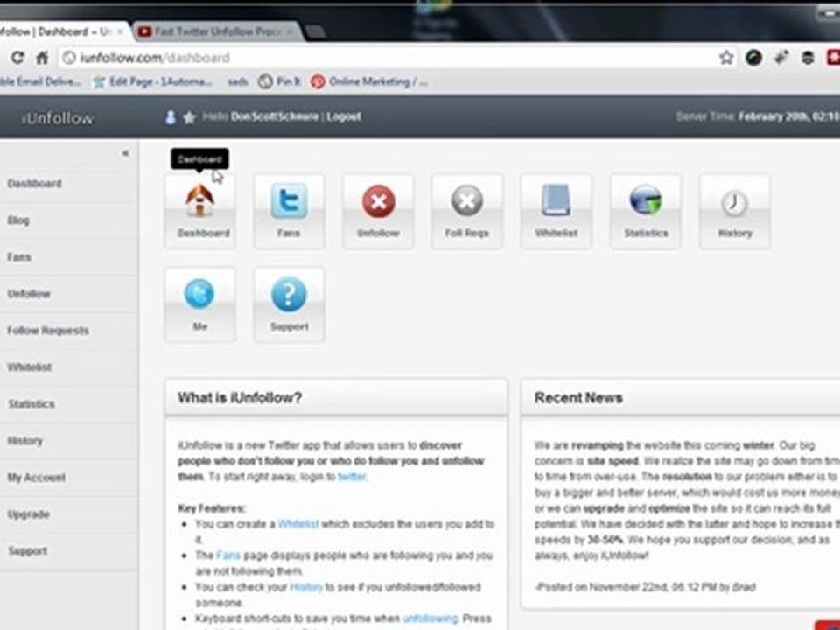Open the History clock tile
840x630 pixels.
click(x=734, y=211)
